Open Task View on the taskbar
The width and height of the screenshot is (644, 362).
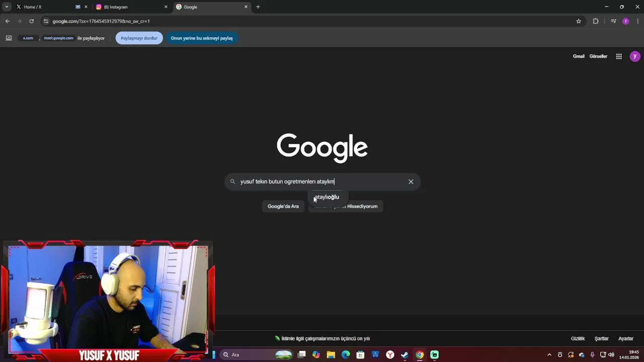(x=302, y=355)
